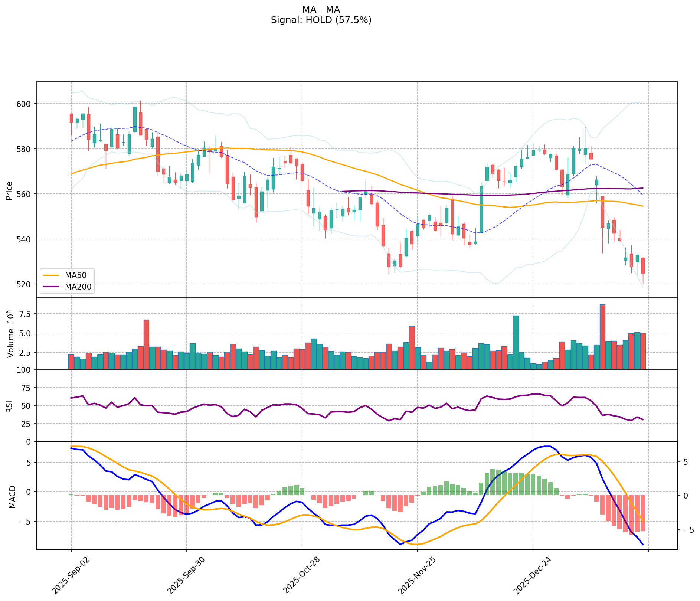Click the MA200 legend label
The width and height of the screenshot is (700, 601).
coord(78,287)
